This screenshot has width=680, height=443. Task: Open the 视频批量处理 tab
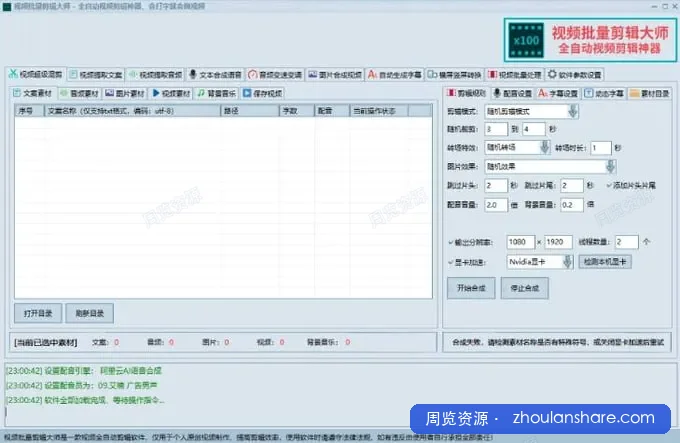[514, 75]
